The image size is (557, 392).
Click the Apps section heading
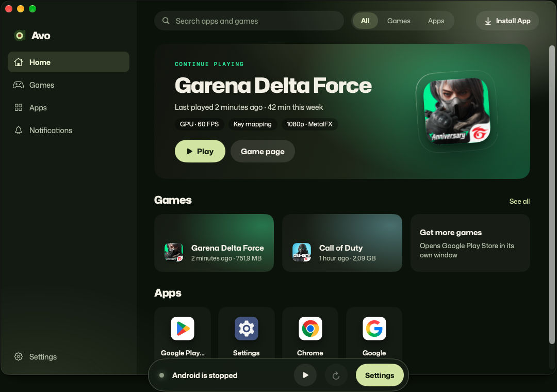[168, 293]
